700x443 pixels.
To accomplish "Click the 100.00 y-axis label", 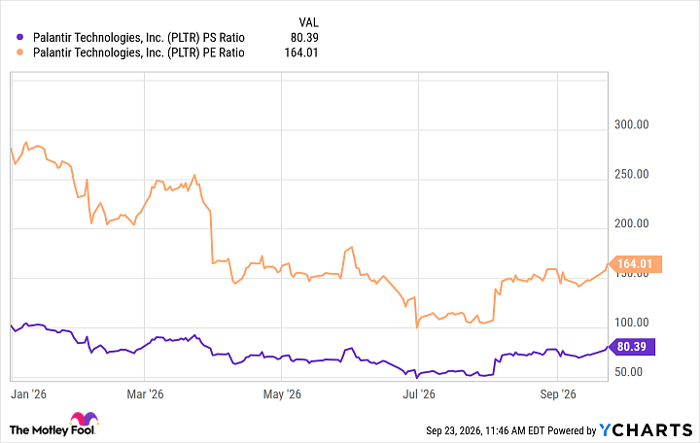I will (x=631, y=322).
